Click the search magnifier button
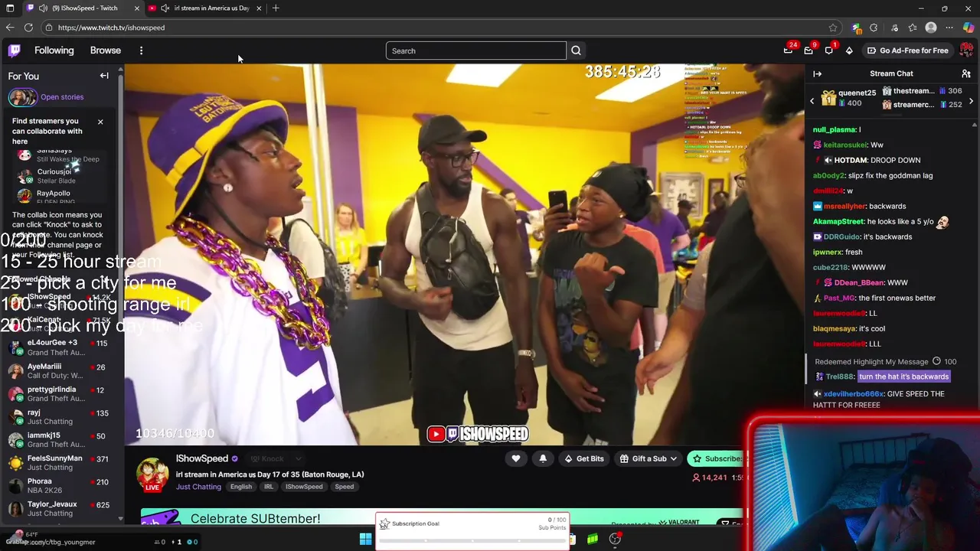This screenshot has width=980, height=551. click(576, 51)
